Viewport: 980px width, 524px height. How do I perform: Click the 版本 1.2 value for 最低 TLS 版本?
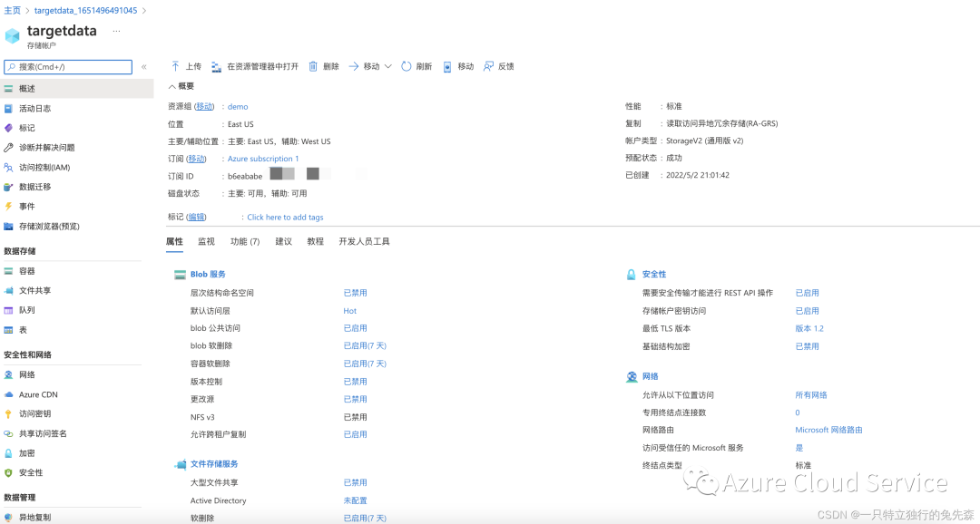809,328
